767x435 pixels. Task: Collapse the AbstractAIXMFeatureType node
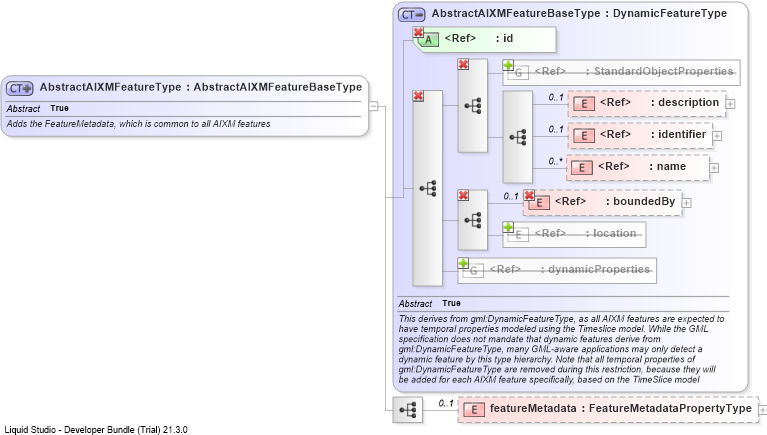373,106
